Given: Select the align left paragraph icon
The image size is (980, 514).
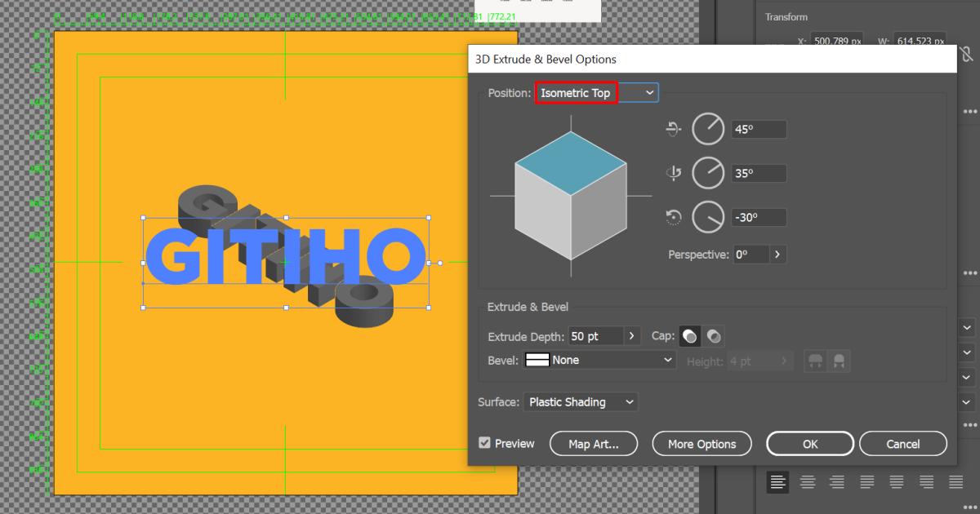Looking at the screenshot, I should [777, 481].
